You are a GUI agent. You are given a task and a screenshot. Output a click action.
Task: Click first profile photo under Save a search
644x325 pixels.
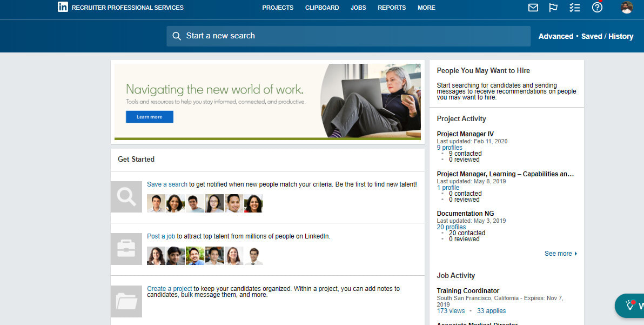(156, 203)
